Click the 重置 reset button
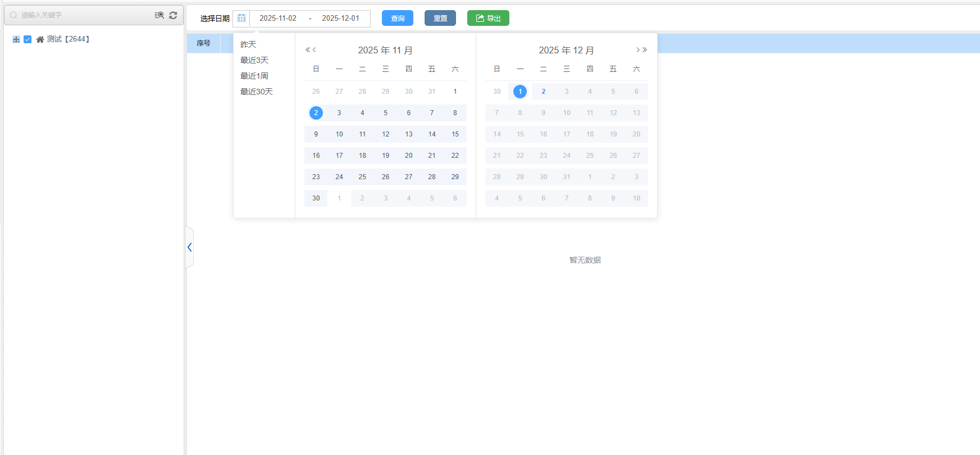 (x=440, y=19)
